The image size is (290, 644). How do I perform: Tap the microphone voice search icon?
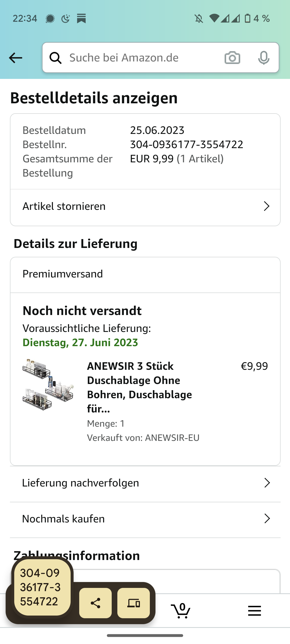pyautogui.click(x=264, y=58)
